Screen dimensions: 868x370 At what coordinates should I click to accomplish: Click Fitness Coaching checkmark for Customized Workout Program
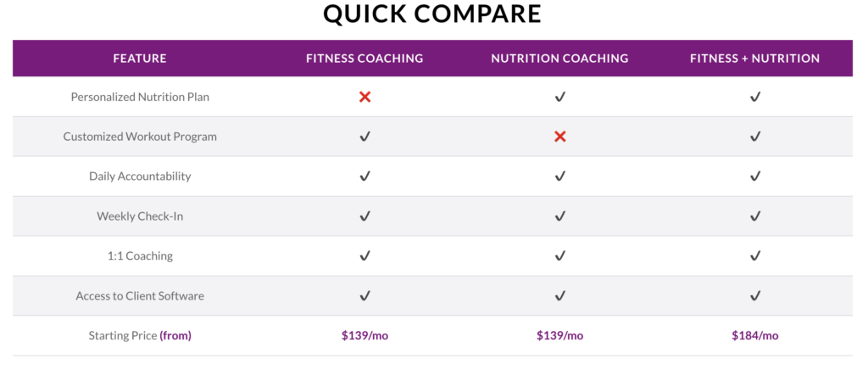(x=364, y=137)
